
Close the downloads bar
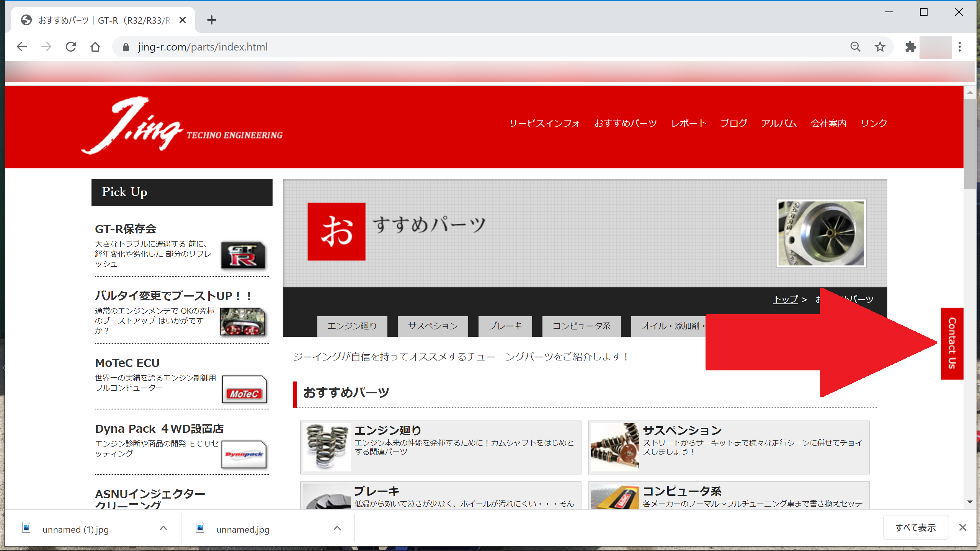coord(962,528)
